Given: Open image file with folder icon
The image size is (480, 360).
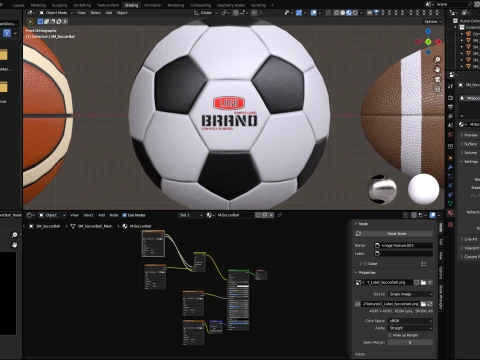Looking at the screenshot, I should pos(423,282).
